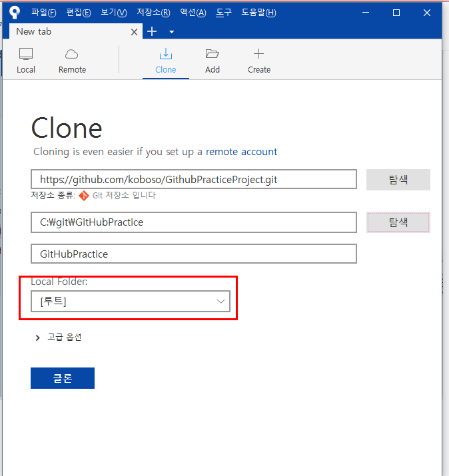This screenshot has height=476, width=449.
Task: Click the SourceTree logo icon
Action: 15,12
